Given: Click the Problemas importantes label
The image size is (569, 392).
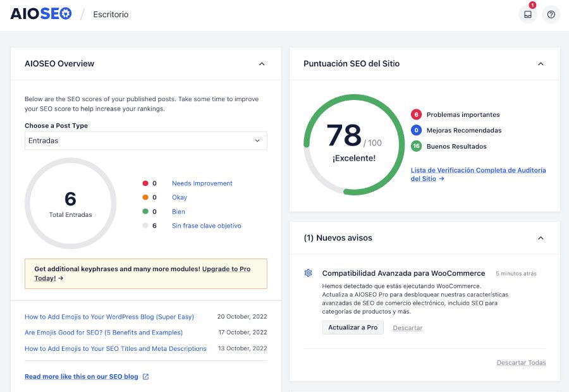Looking at the screenshot, I should pyautogui.click(x=463, y=114).
